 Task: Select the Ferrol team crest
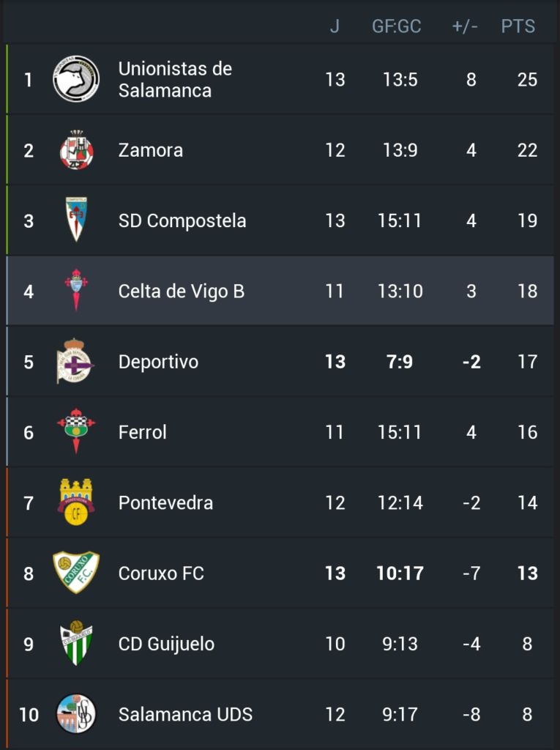coord(76,431)
